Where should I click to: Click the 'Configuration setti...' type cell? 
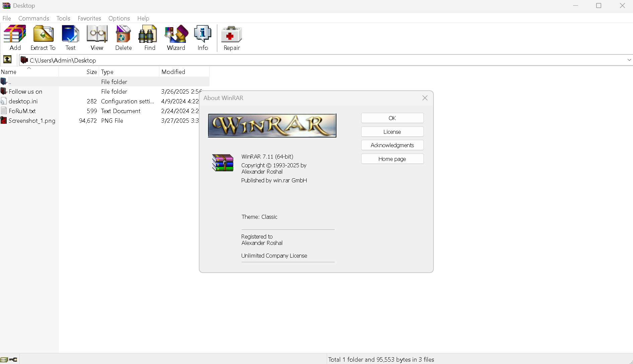coord(128,101)
